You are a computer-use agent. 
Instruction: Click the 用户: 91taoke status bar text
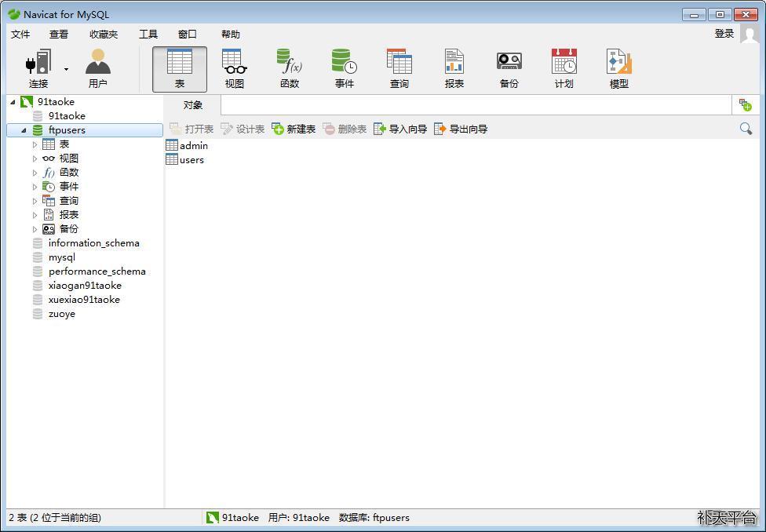(x=299, y=517)
